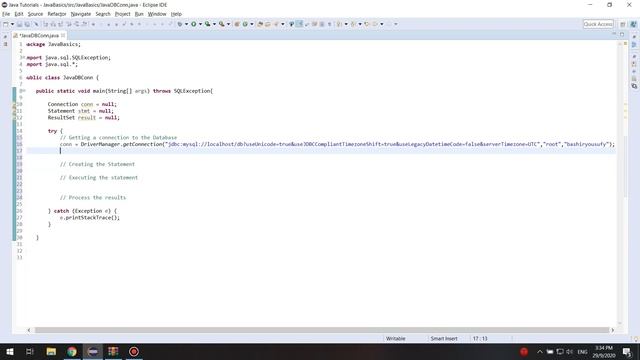Screen dimensions: 640x360
Task: Open the Debug dropdown arrow
Action: [x=187, y=24]
